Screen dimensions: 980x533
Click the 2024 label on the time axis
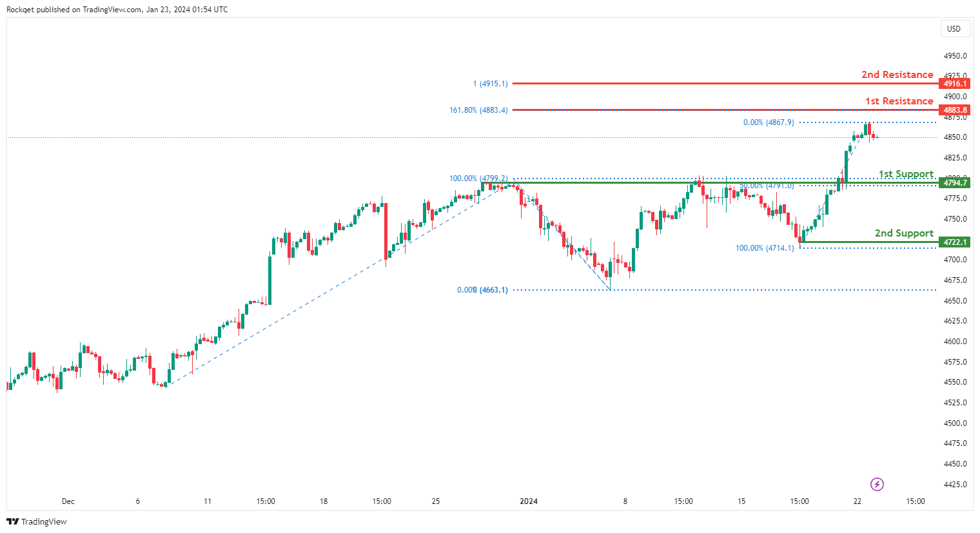tap(529, 501)
